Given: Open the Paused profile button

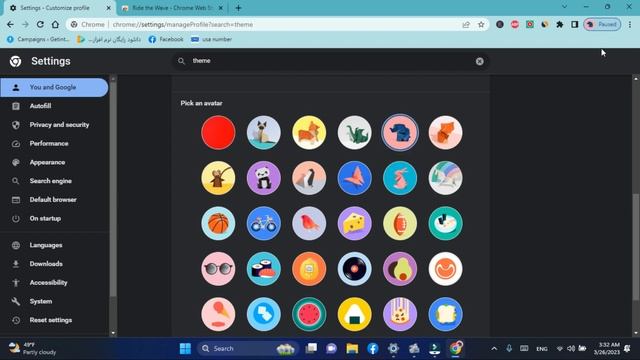Looking at the screenshot, I should click(x=602, y=24).
